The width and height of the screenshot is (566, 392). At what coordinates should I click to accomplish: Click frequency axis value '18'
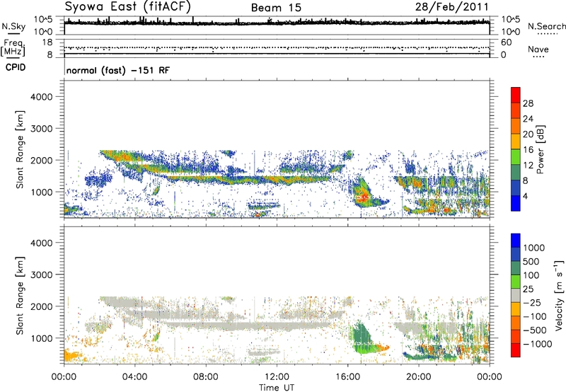[47, 42]
